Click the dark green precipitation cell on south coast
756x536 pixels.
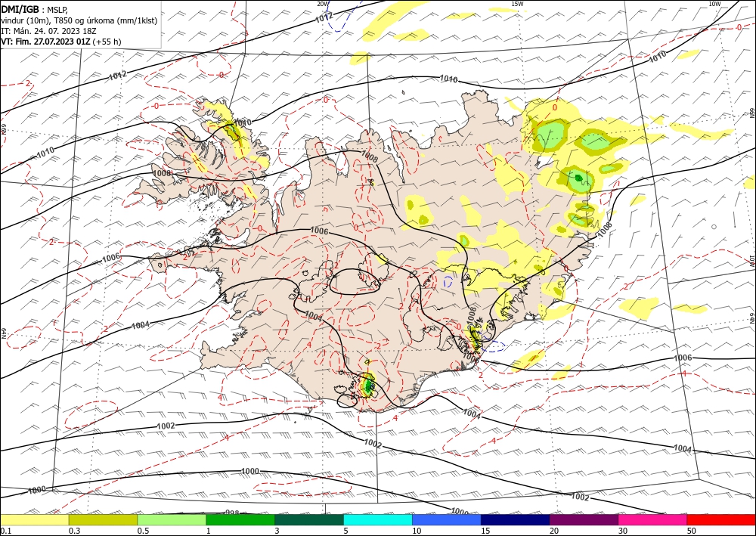click(x=369, y=386)
